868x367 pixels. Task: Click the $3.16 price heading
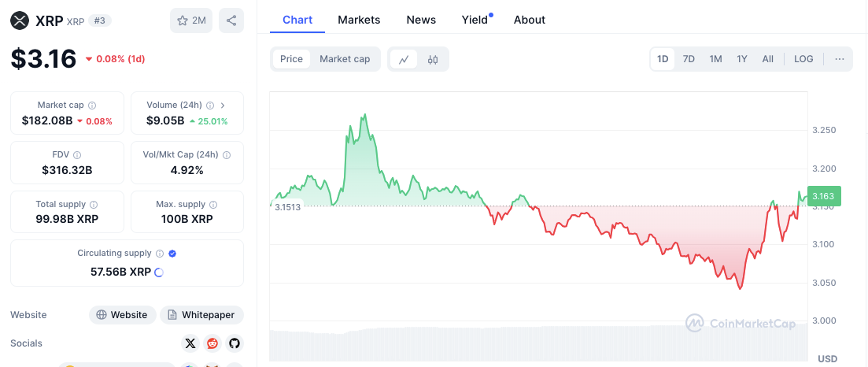[x=43, y=59]
